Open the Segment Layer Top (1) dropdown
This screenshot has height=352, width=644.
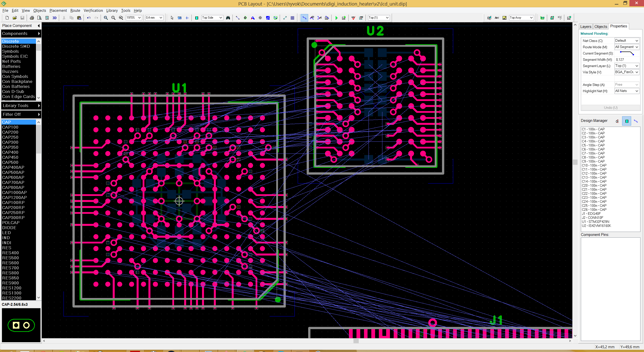coord(627,66)
